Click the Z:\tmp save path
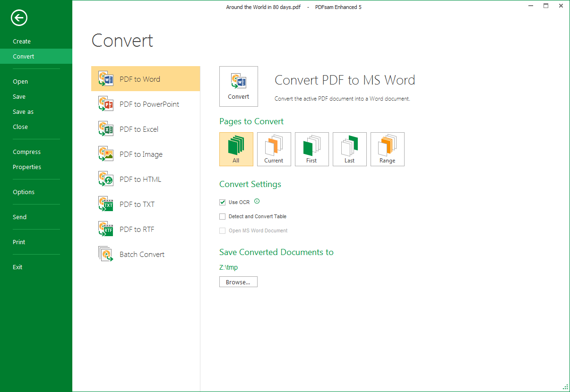 coord(229,267)
